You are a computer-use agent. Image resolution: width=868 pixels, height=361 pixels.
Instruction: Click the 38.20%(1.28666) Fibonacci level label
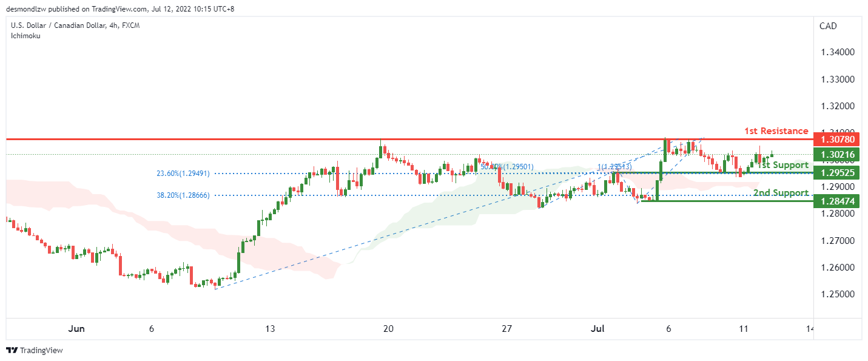click(x=183, y=195)
